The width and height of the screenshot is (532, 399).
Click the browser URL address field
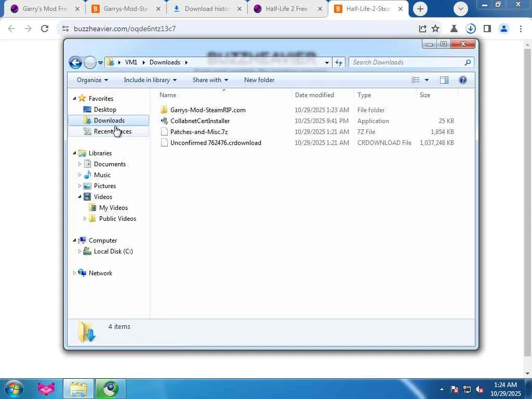coord(237,29)
